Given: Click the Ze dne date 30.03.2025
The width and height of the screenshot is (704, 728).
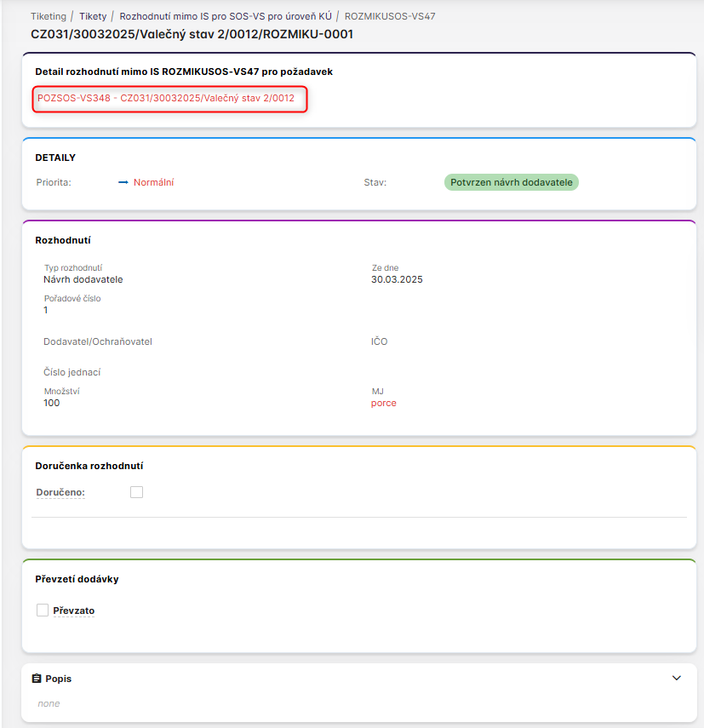Looking at the screenshot, I should point(397,279).
